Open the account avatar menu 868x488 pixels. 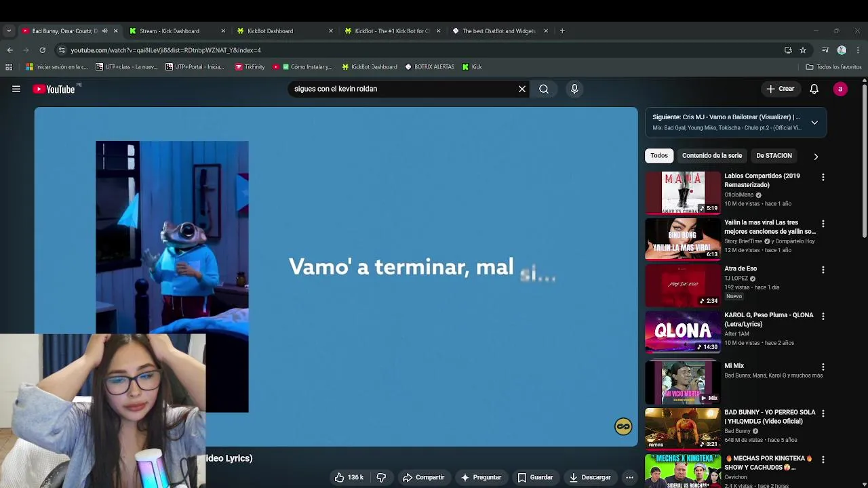tap(840, 89)
